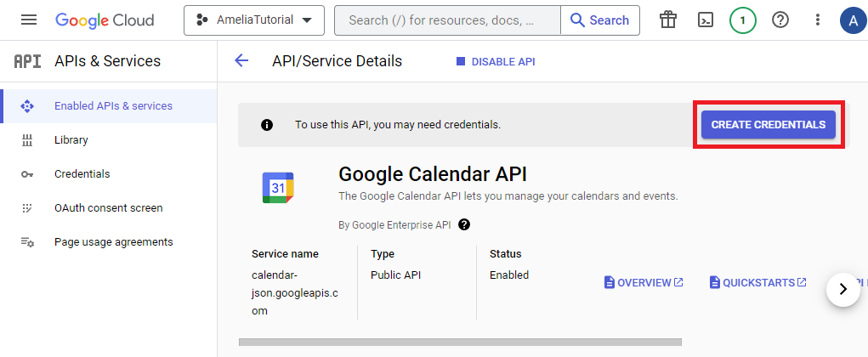Click Disable API button

496,62
